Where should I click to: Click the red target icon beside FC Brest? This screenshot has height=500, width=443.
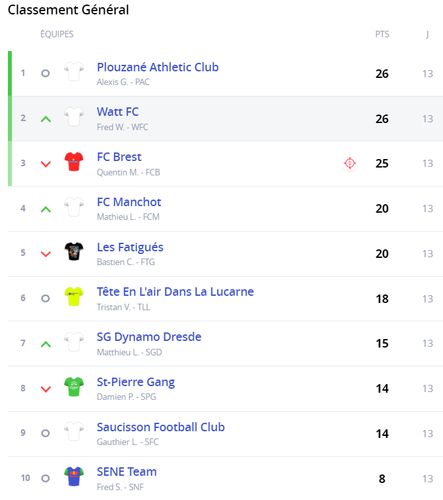click(x=350, y=163)
